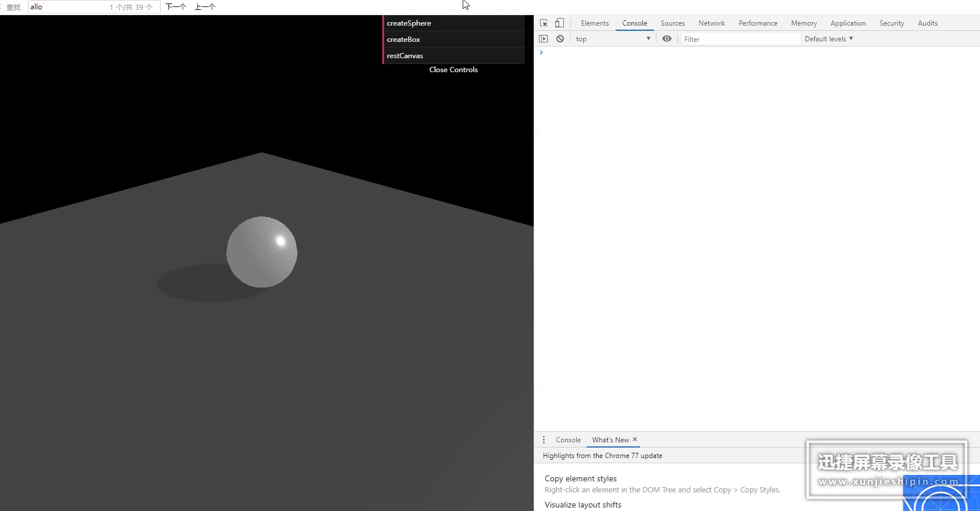The image size is (980, 511).
Task: Open the Default levels dropdown
Action: (829, 39)
